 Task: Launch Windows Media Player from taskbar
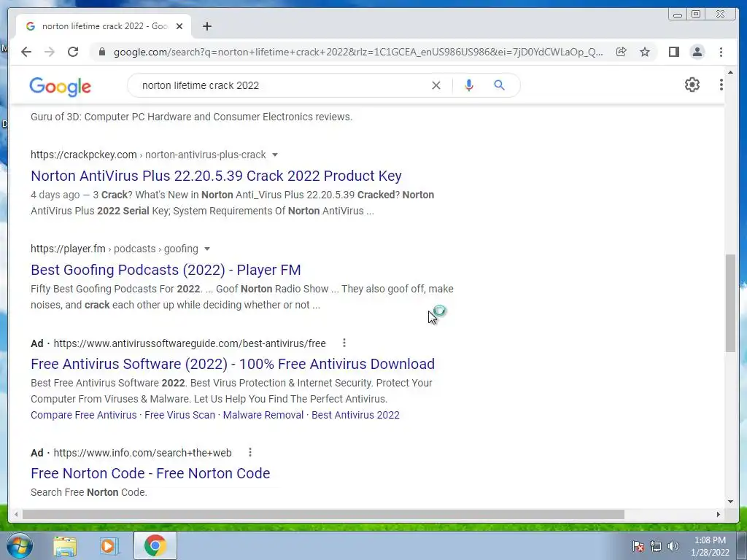(x=109, y=545)
